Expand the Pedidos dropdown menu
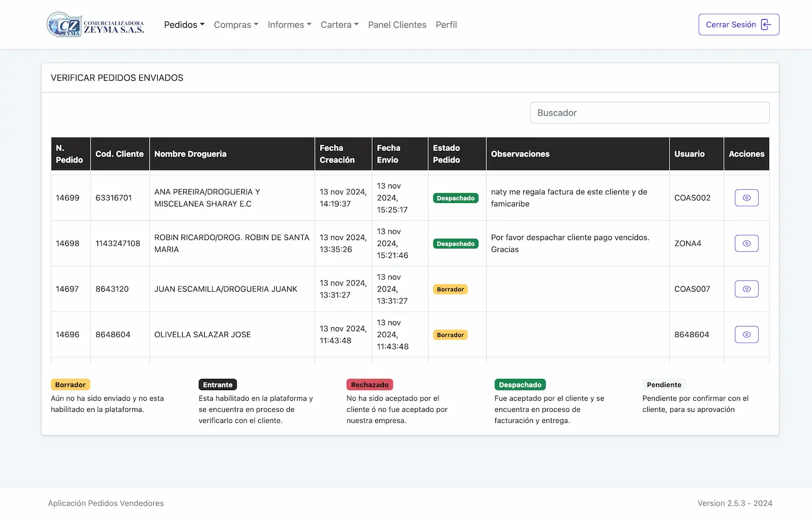 184,25
